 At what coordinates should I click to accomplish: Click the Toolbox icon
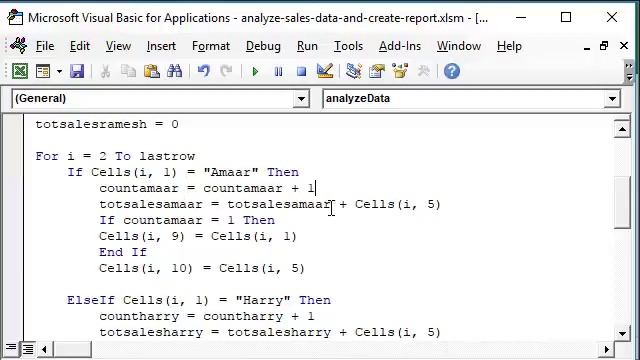click(424, 71)
